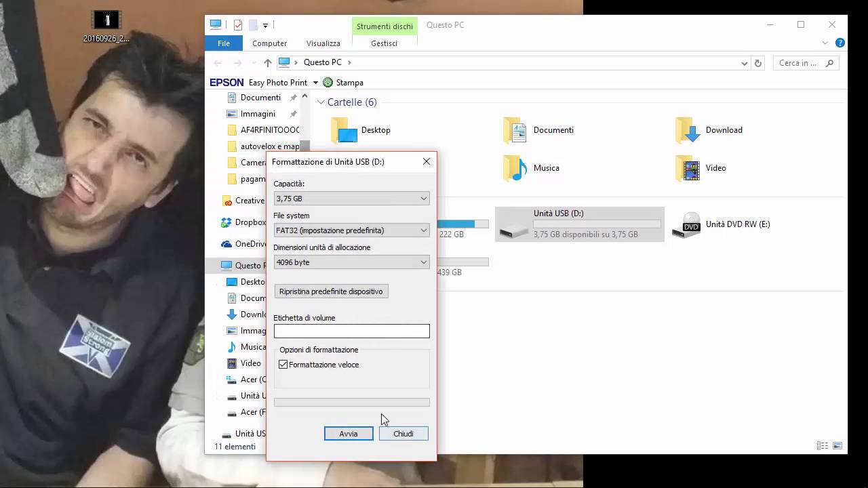Select Creative Cloud in the sidebar

click(x=243, y=201)
